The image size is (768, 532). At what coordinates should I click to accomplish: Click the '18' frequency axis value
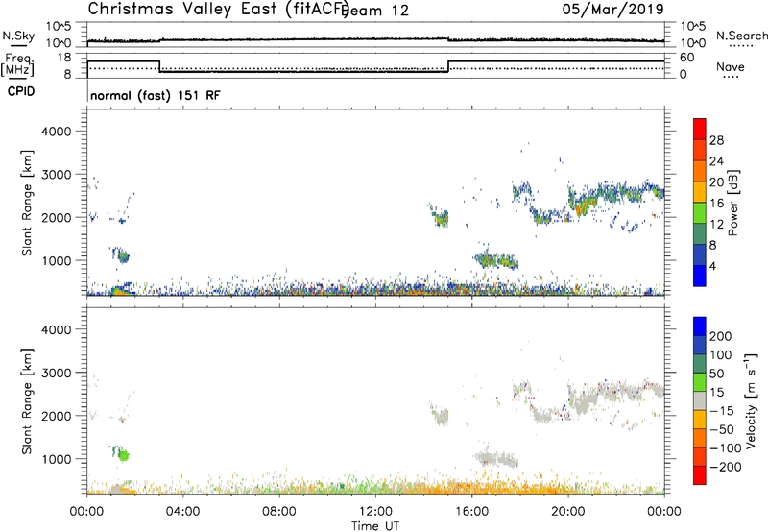coord(64,58)
